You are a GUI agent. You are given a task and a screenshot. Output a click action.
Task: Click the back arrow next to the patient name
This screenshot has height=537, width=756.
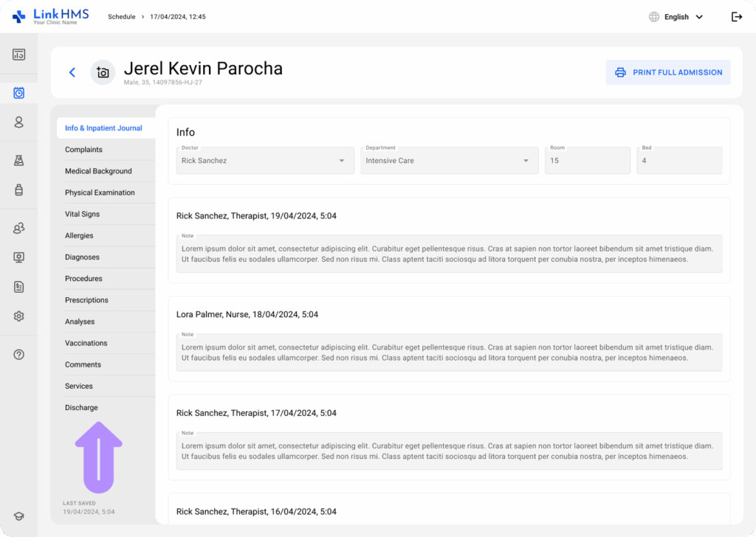pos(72,72)
